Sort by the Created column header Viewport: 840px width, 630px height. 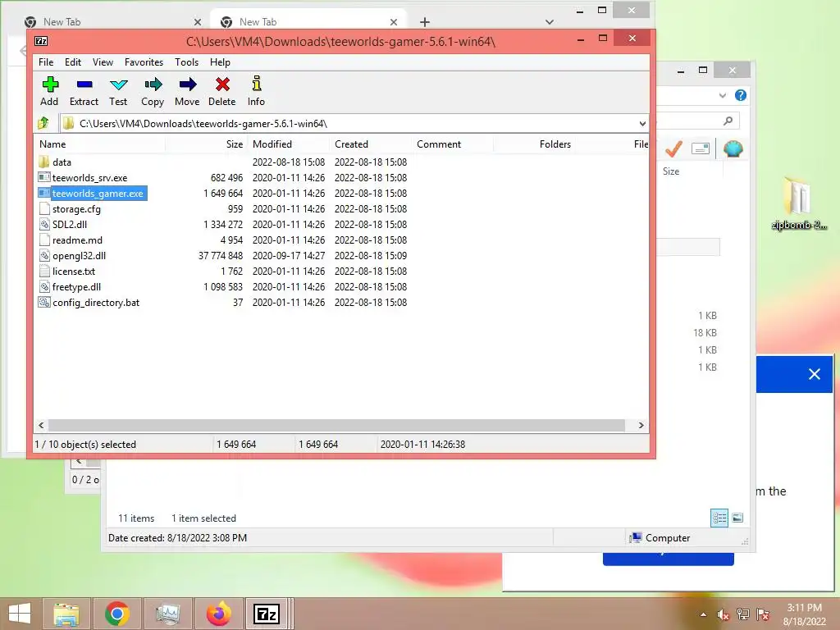[371, 144]
